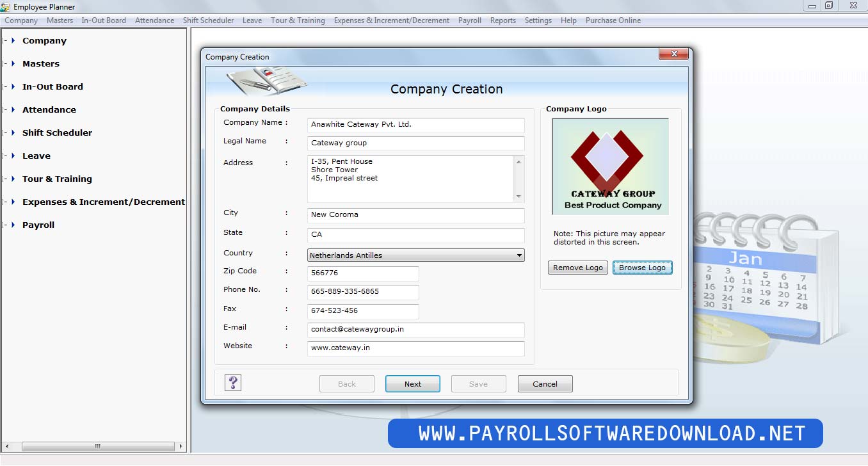Click the sidebar horizontal scrollbar thumb
868x466 pixels.
click(98, 446)
